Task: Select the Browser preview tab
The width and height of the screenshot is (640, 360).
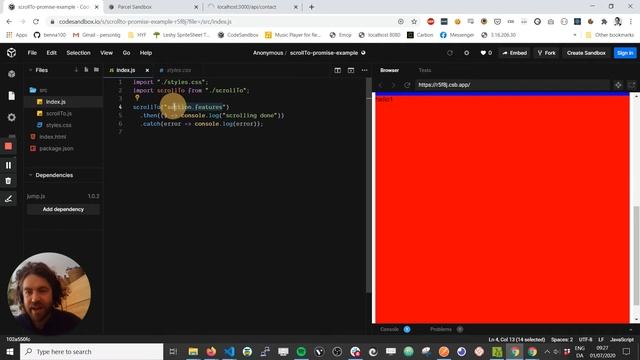Action: [x=389, y=70]
